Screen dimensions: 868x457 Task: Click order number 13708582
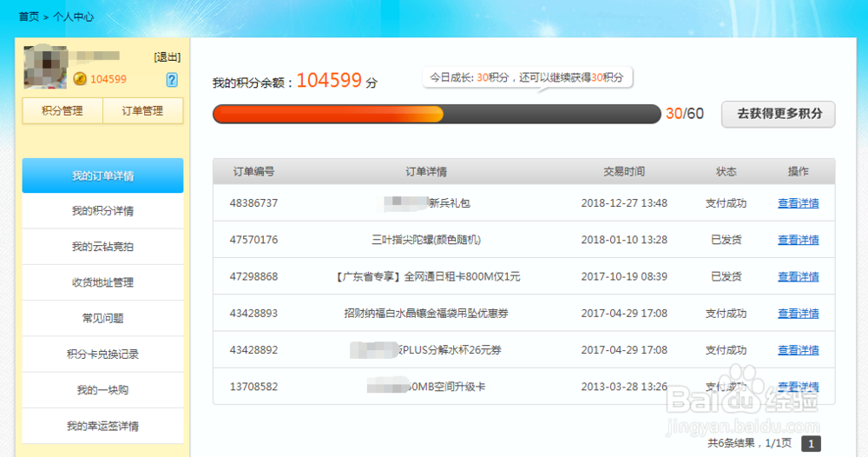coord(253,387)
